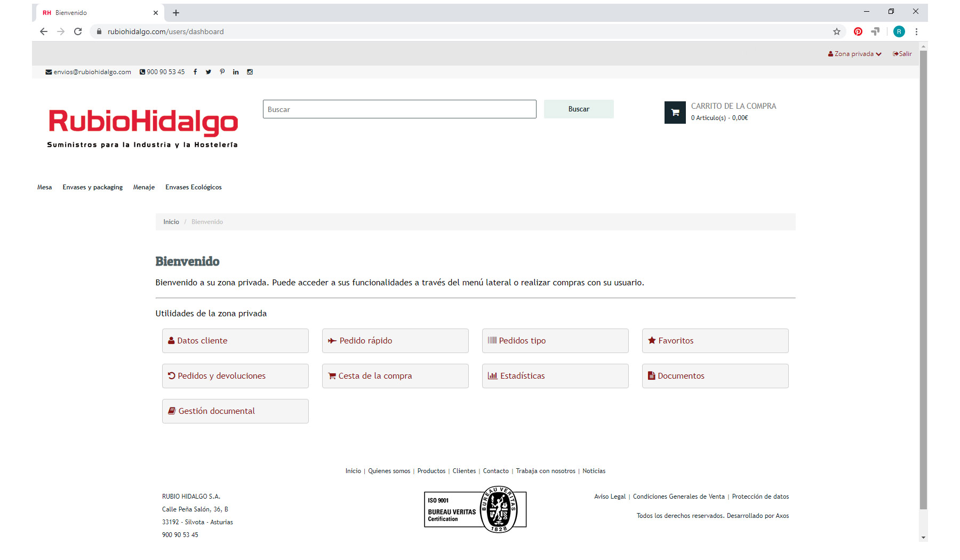Open the Mesa category menu
Viewport: 960px width, 560px height.
point(45,187)
